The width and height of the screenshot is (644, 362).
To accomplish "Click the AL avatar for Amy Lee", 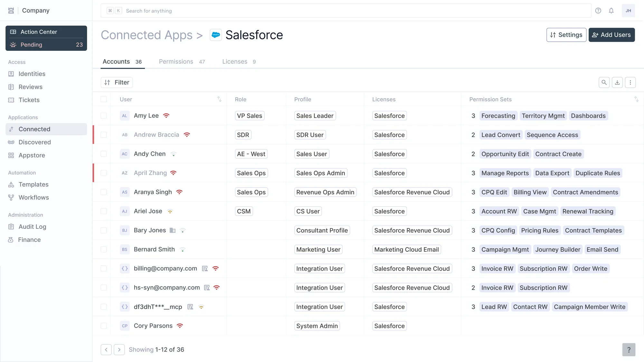I will point(125,116).
